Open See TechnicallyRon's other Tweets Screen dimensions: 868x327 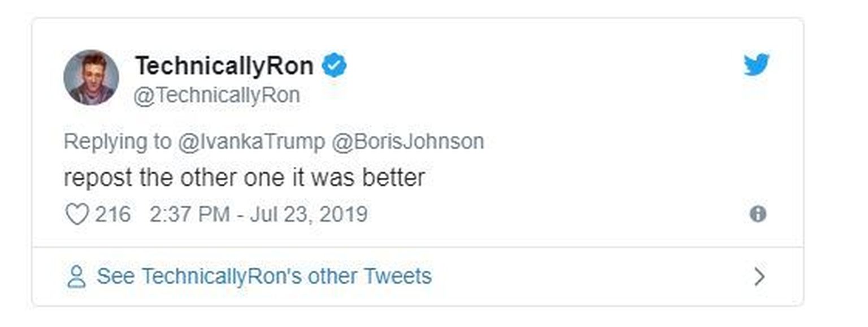click(x=264, y=277)
